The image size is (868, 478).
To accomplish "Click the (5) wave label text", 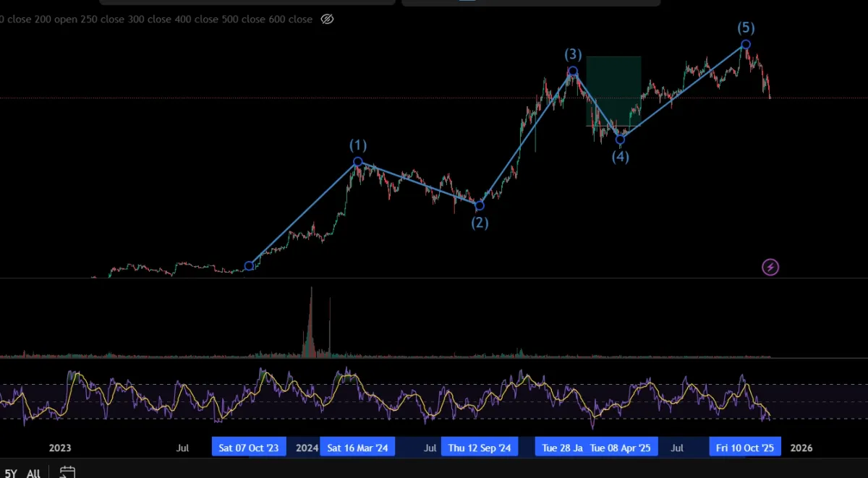I will point(746,28).
